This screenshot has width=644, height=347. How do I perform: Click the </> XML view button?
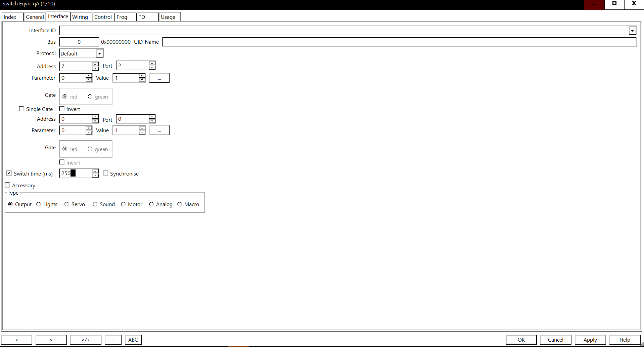(x=86, y=340)
